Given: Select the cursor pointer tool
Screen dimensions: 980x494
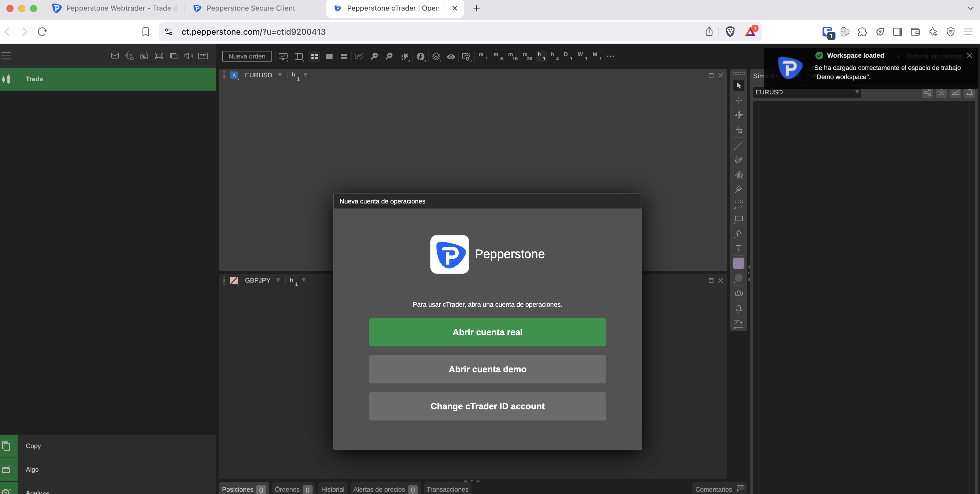Looking at the screenshot, I should click(739, 86).
